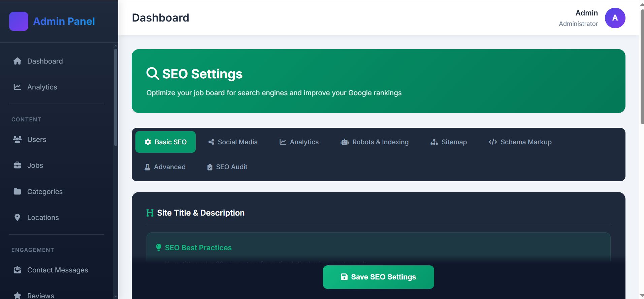The width and height of the screenshot is (644, 299).
Task: Click the main page vertical scrollbar thumb
Action: (642, 67)
